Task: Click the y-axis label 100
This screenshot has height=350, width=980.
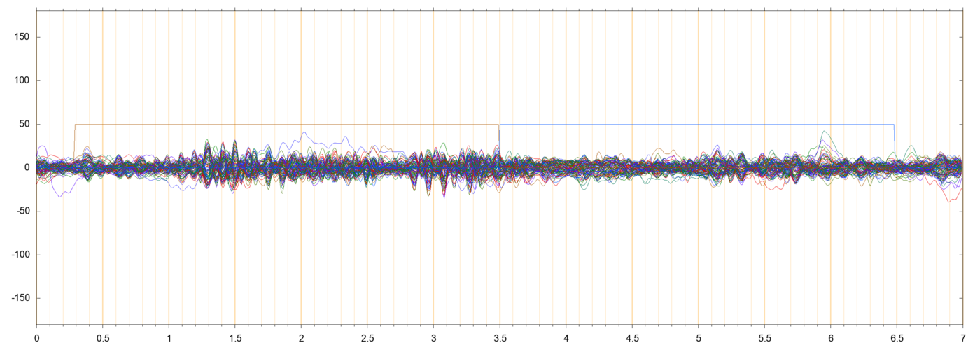Action: coord(23,80)
